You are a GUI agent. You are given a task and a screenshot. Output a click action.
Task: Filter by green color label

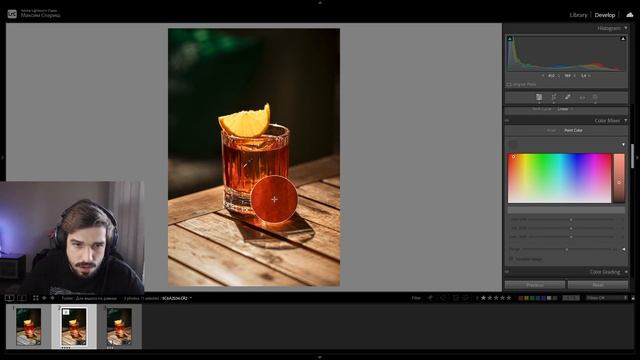click(532, 298)
